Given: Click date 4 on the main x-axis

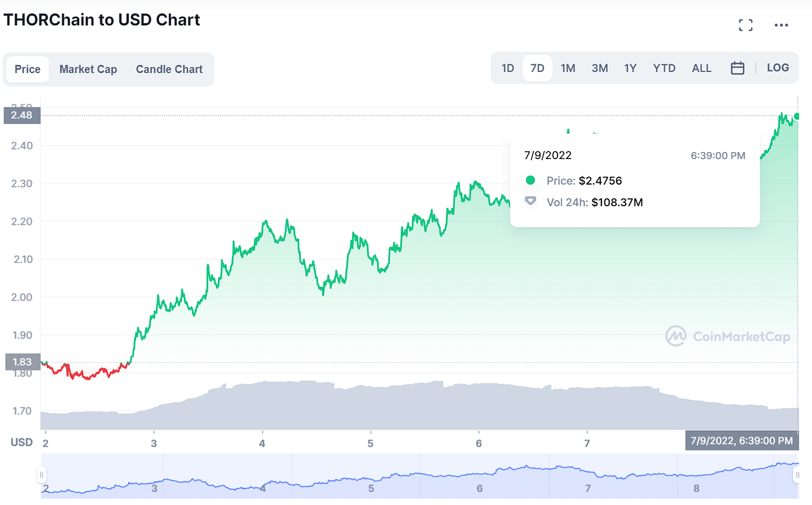Looking at the screenshot, I should tap(262, 443).
